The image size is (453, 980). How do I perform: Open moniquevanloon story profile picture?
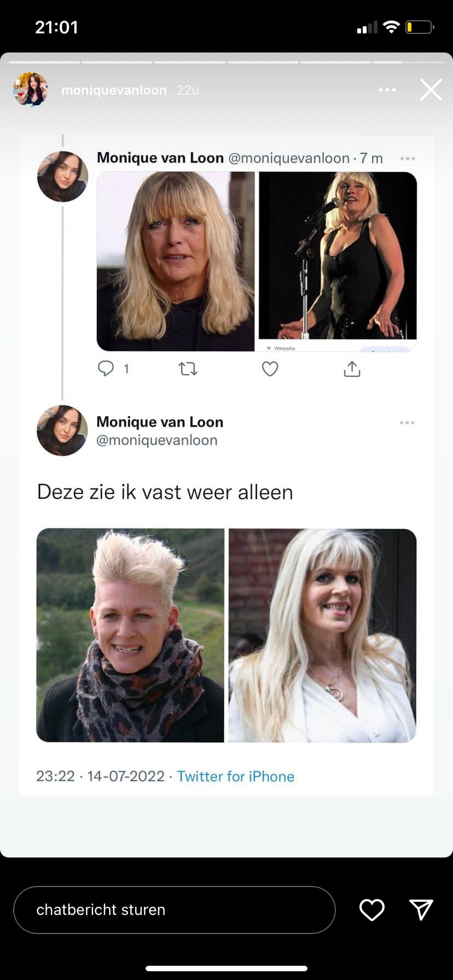point(31,89)
